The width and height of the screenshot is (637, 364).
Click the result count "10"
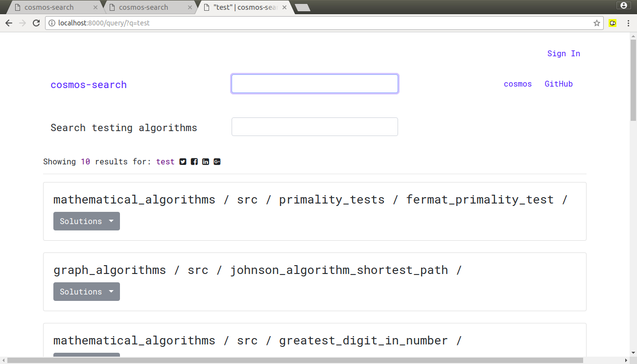pyautogui.click(x=85, y=162)
